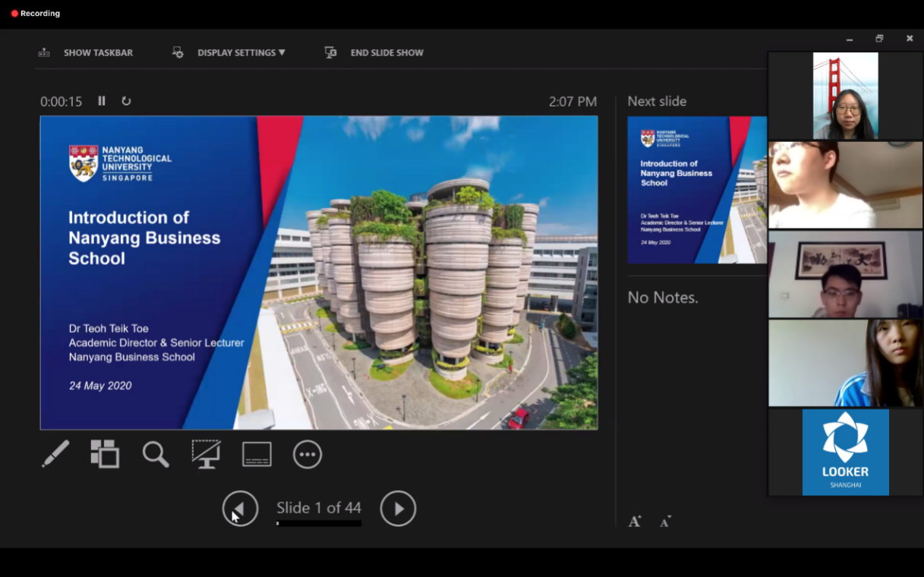Close the presenter view window
The image size is (924, 577).
pyautogui.click(x=910, y=39)
